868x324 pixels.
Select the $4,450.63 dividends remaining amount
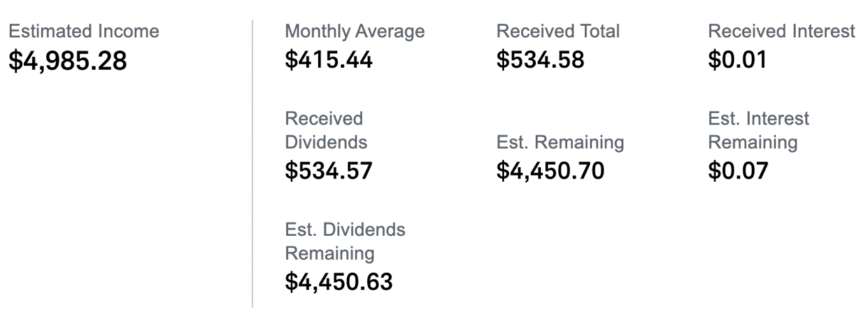point(338,281)
